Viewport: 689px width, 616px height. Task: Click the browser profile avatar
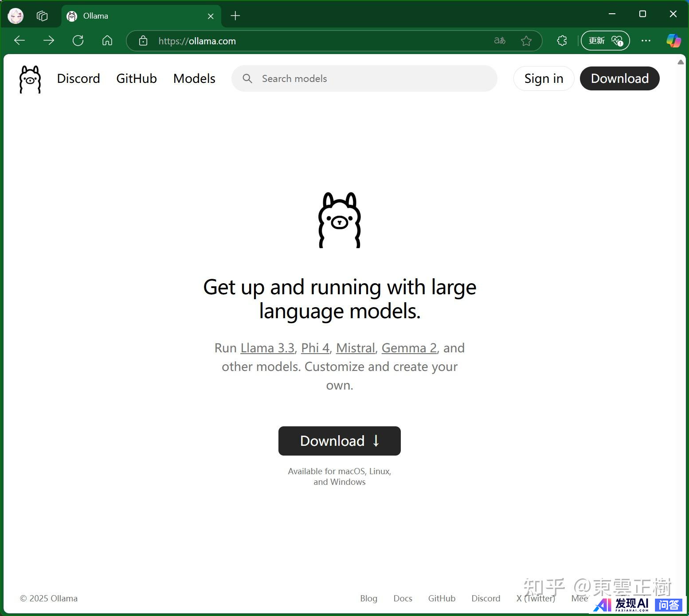(x=16, y=16)
